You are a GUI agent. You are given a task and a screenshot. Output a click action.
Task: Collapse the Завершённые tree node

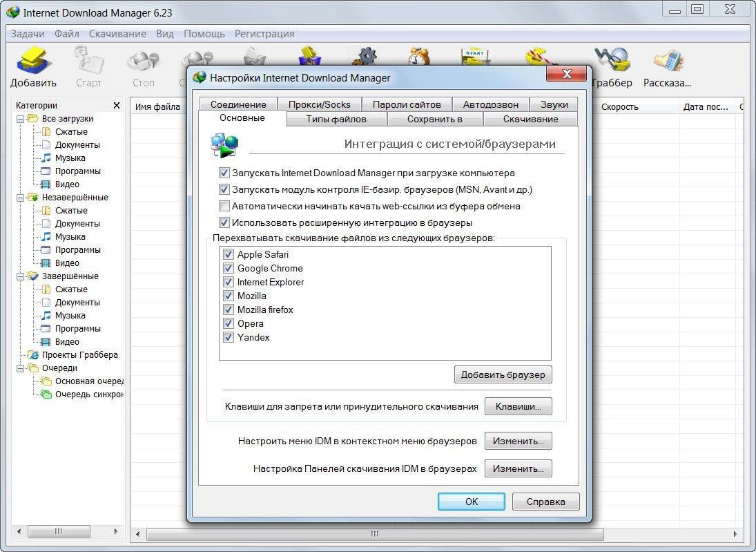pyautogui.click(x=20, y=276)
